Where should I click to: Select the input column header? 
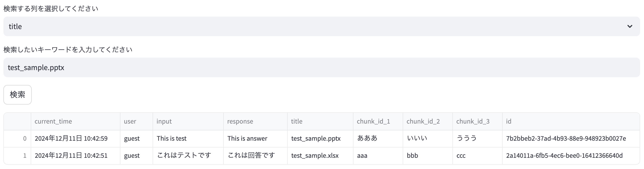point(188,121)
